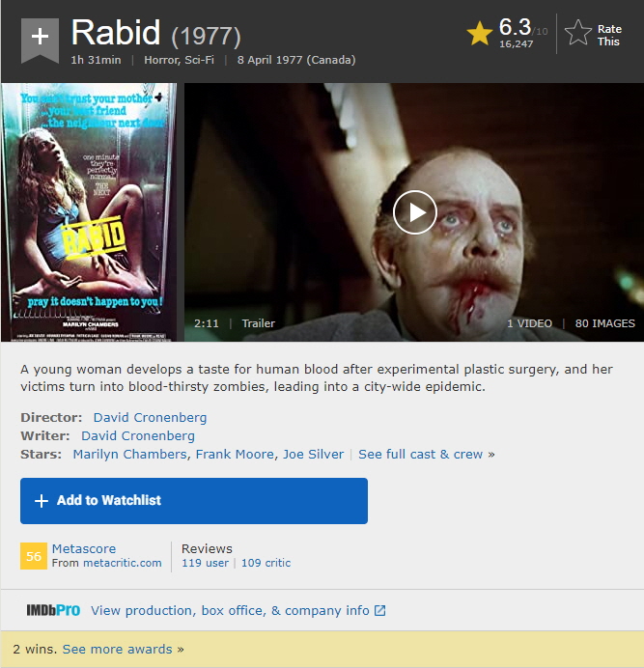This screenshot has width=644, height=668.
Task: Expand See more awards
Action: tap(124, 650)
